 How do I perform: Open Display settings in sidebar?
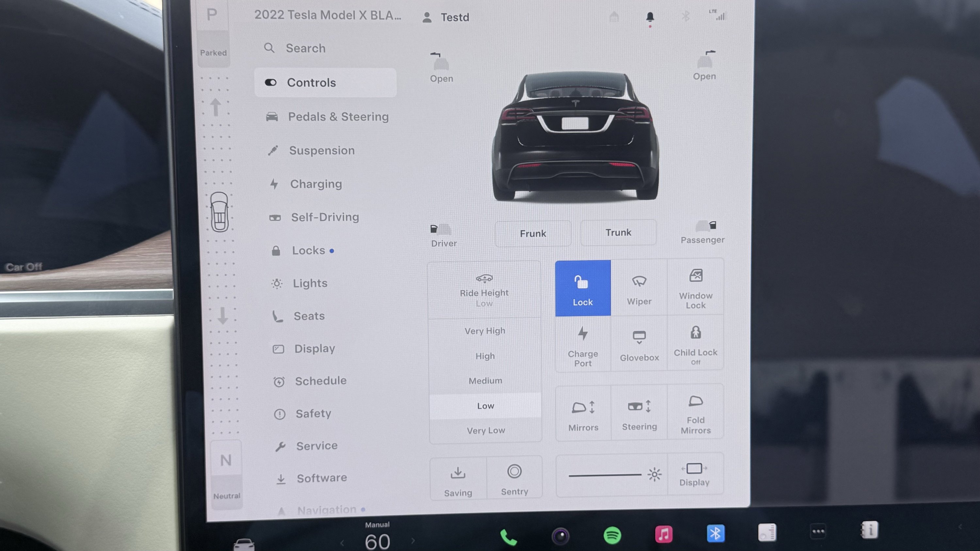(304, 349)
